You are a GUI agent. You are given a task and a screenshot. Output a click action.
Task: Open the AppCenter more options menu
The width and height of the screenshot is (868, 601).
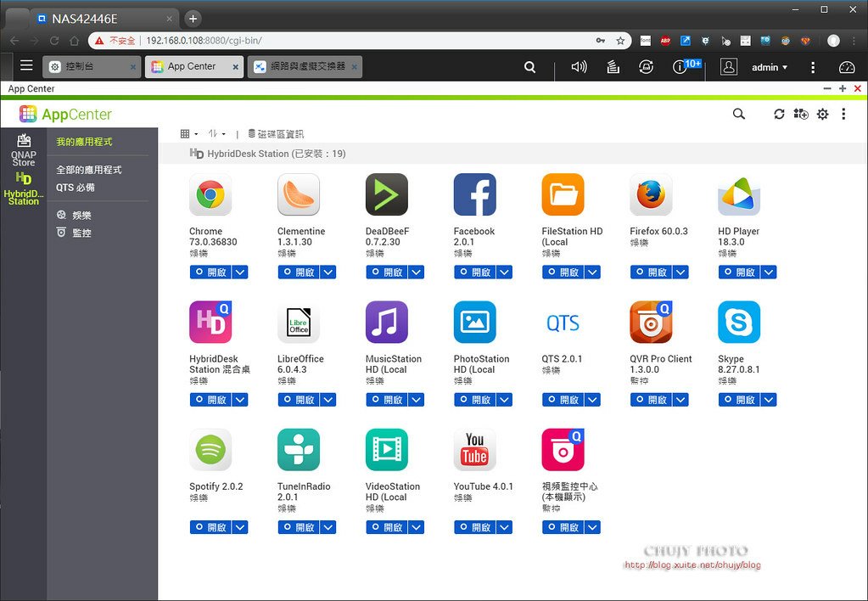[843, 114]
